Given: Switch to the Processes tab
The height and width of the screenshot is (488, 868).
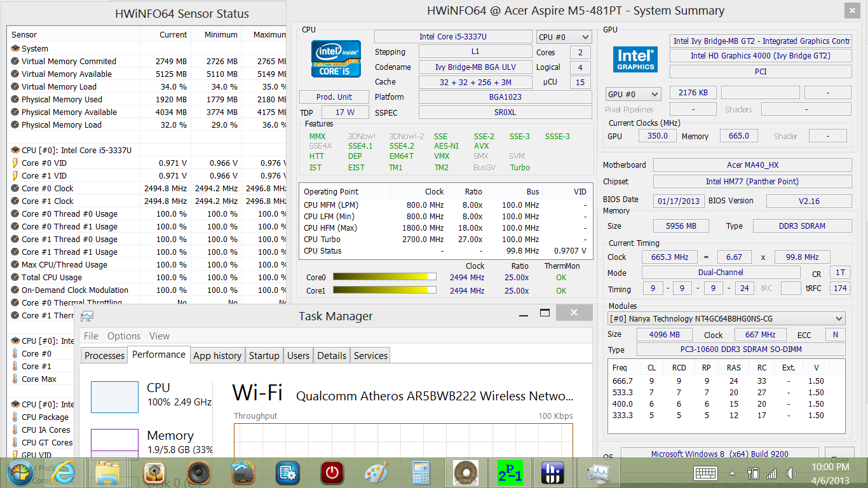Looking at the screenshot, I should [x=104, y=355].
